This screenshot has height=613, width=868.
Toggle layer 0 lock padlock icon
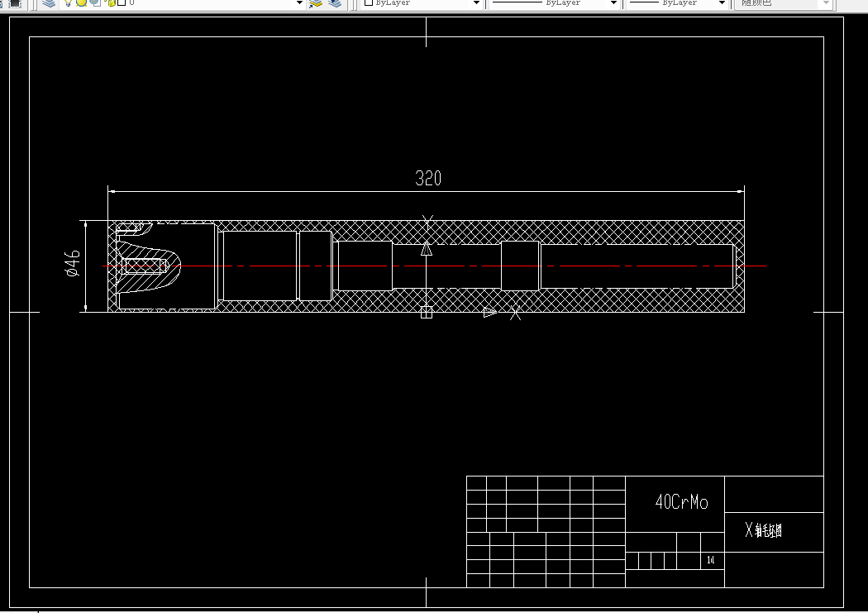(110, 2)
